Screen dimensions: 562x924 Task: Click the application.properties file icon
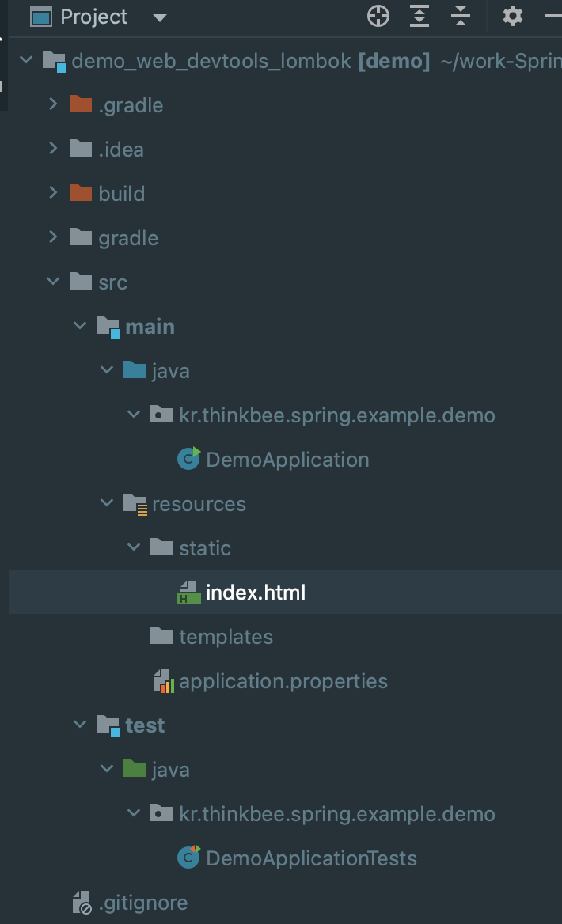click(x=163, y=681)
